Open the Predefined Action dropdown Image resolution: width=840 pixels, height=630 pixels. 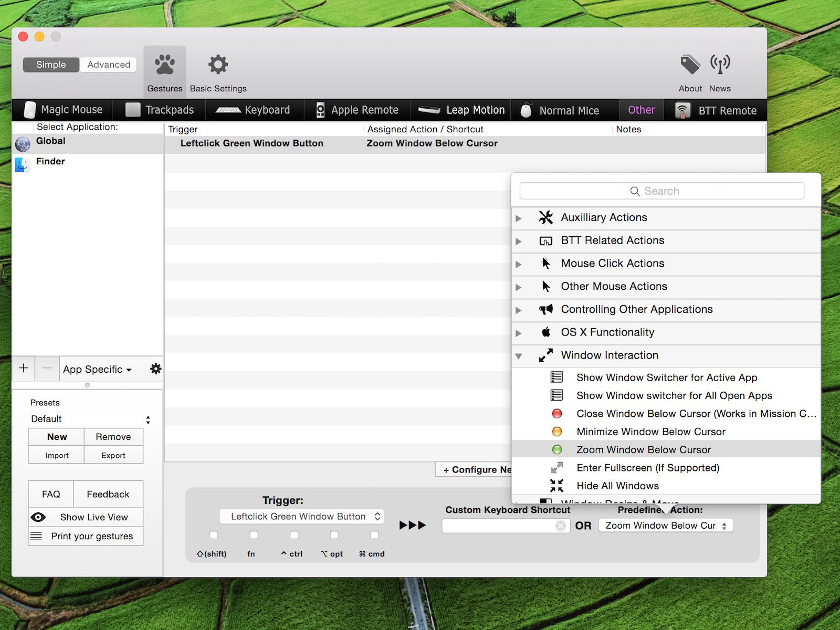point(666,526)
